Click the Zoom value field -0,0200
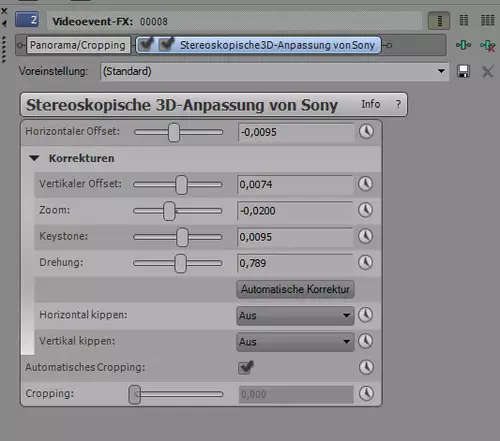500x441 pixels. [295, 211]
